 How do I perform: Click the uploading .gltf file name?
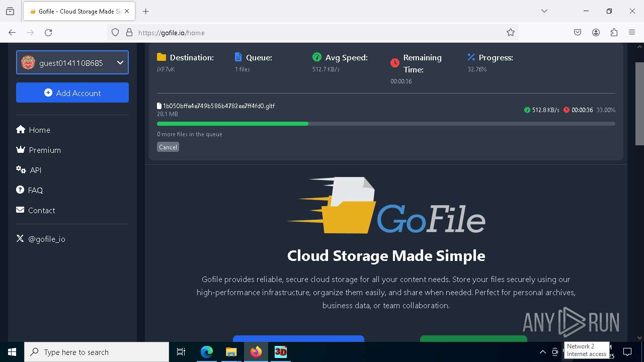click(x=218, y=106)
